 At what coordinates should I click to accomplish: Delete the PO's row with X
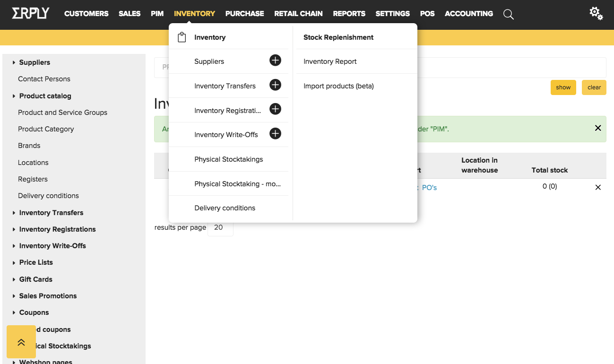click(x=598, y=188)
